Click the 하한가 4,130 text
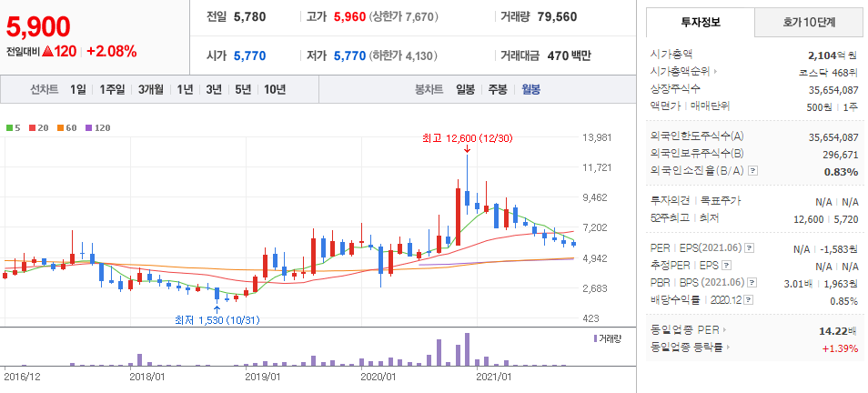The height and width of the screenshot is (393, 868). 402,55
